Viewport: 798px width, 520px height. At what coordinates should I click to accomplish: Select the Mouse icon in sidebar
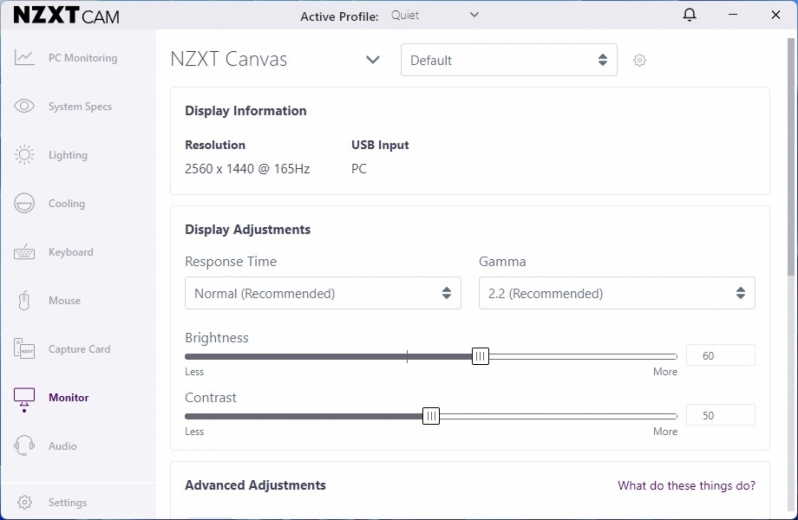[24, 300]
